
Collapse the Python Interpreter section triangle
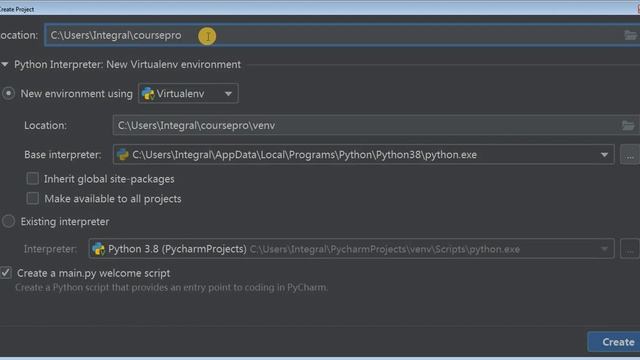(x=4, y=64)
